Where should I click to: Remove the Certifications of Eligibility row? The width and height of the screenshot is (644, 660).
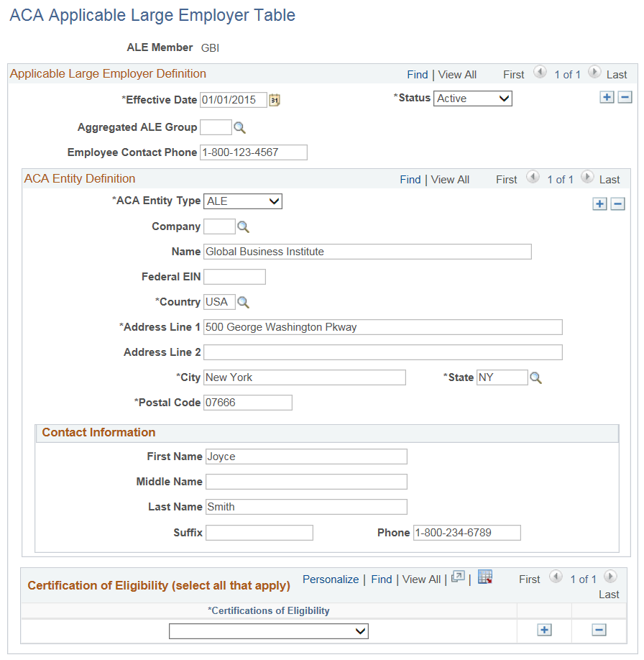point(599,630)
